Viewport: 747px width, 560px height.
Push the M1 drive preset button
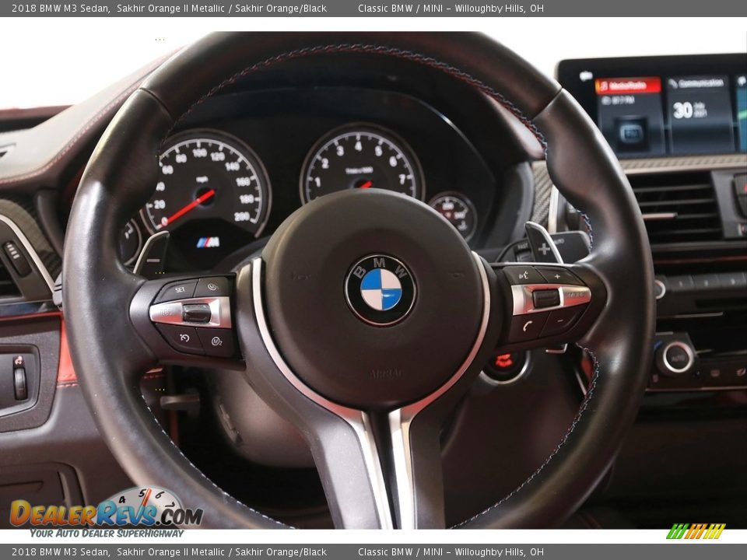pyautogui.click(x=212, y=287)
